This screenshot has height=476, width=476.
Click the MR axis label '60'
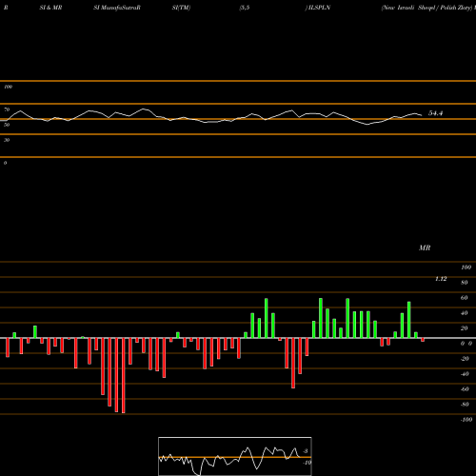coord(465,298)
